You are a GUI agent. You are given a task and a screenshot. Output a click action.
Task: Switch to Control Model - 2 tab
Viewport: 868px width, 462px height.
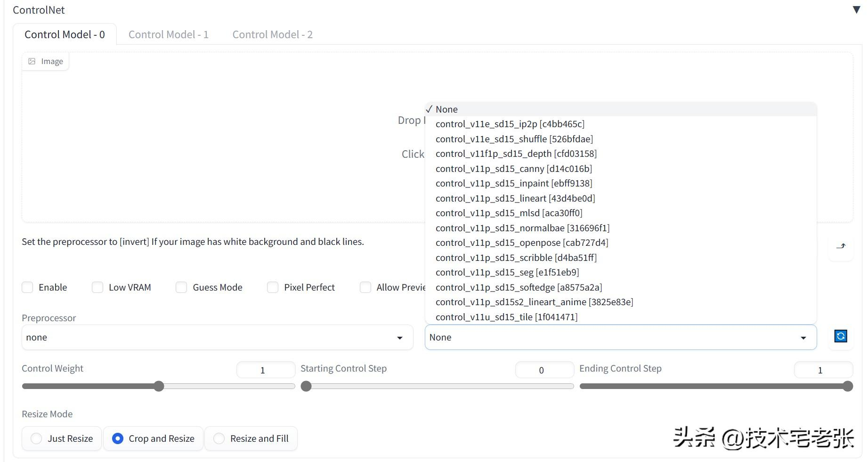click(273, 34)
